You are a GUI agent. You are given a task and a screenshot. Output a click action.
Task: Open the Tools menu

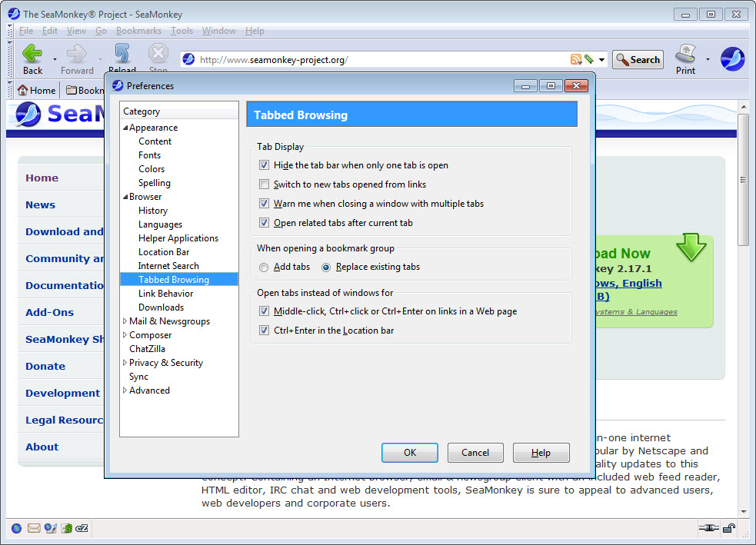[x=182, y=31]
